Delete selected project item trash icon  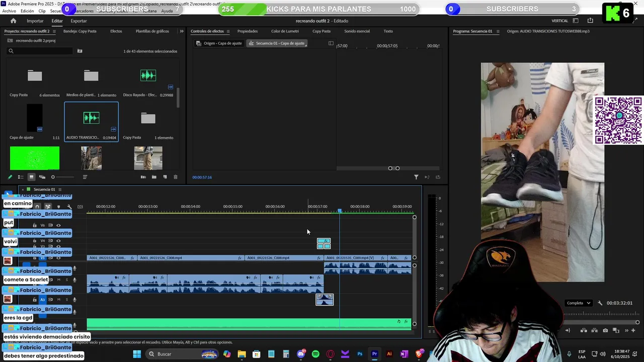coord(176,177)
